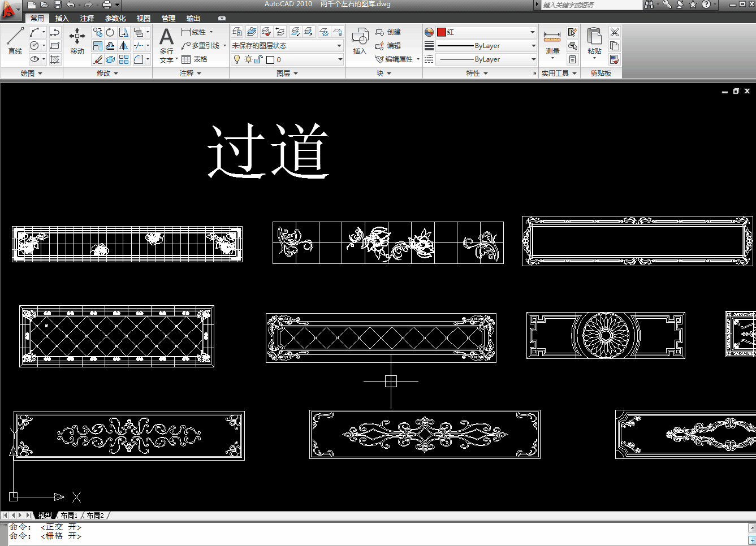The image size is (756, 546).
Task: Open the 未保存的图层状态 layer state dropdown
Action: tap(287, 46)
